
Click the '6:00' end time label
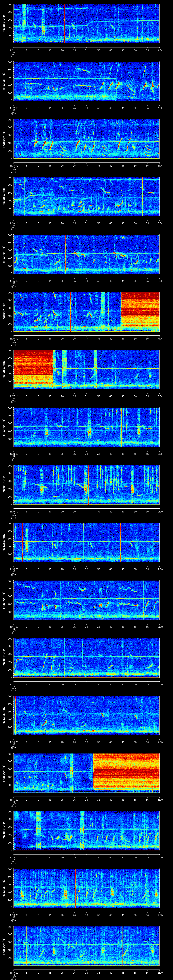[x=160, y=281]
